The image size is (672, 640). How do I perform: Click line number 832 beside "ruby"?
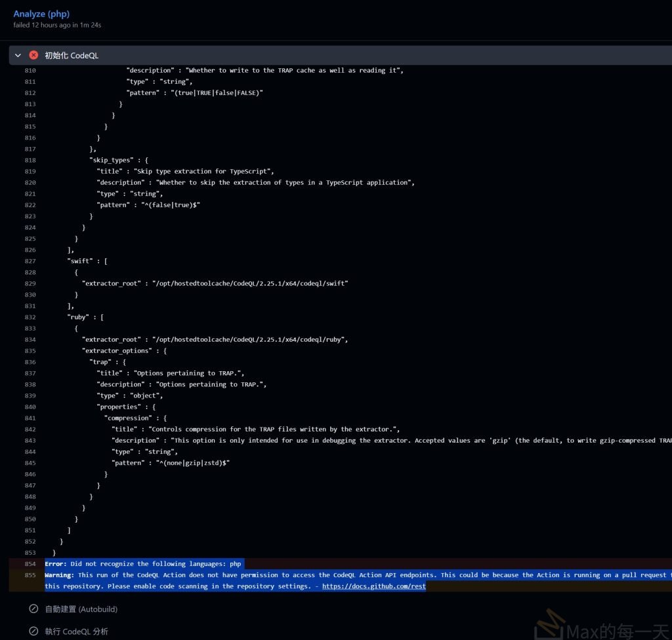[30, 317]
